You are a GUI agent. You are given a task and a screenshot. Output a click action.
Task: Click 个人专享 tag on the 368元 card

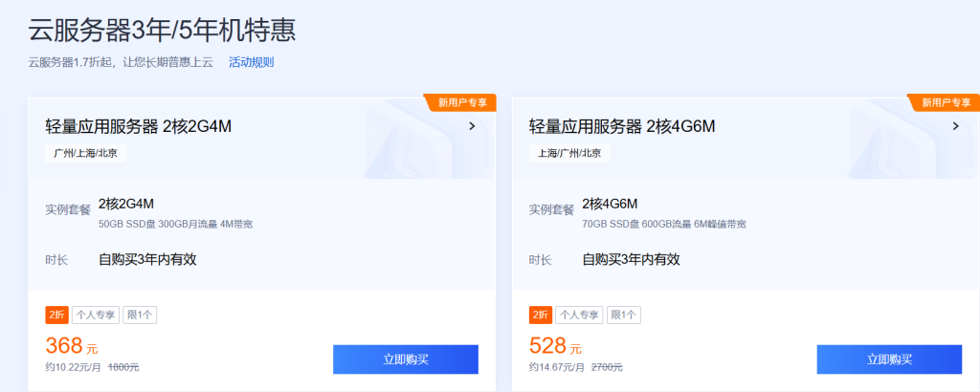click(96, 316)
